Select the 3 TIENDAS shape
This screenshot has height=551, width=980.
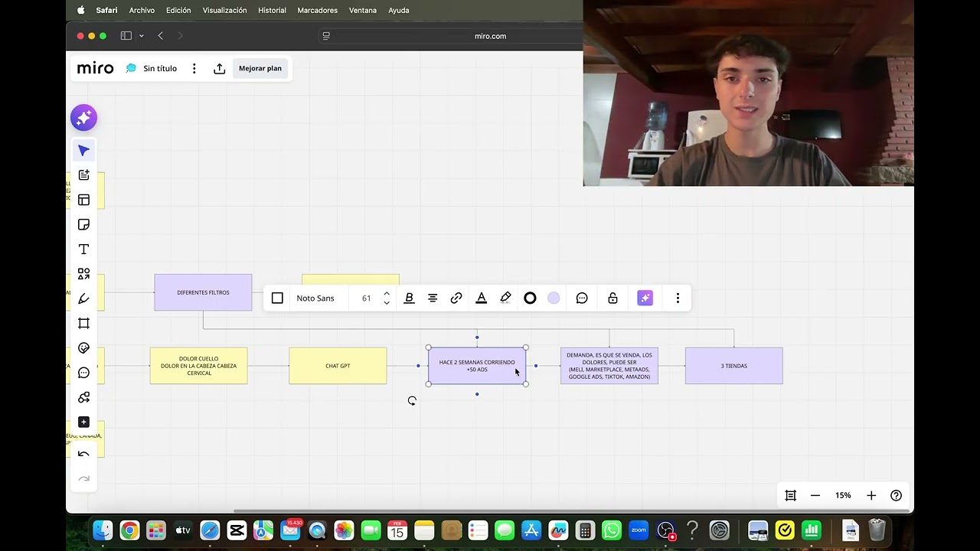(x=733, y=366)
